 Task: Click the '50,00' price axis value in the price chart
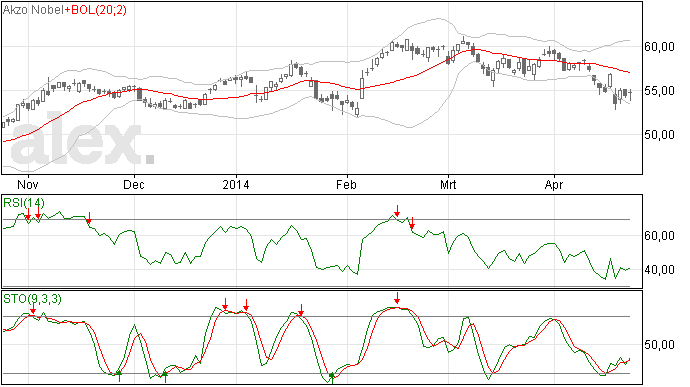coord(659,135)
